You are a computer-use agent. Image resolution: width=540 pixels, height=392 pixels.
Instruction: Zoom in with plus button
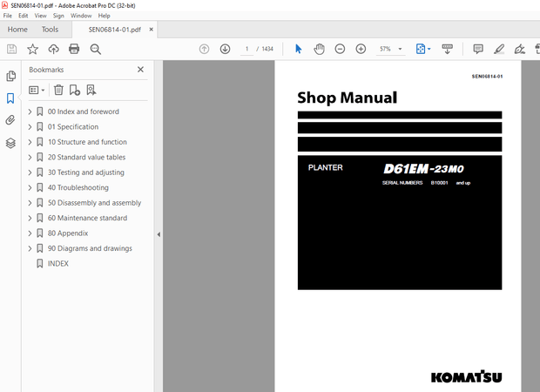point(361,49)
